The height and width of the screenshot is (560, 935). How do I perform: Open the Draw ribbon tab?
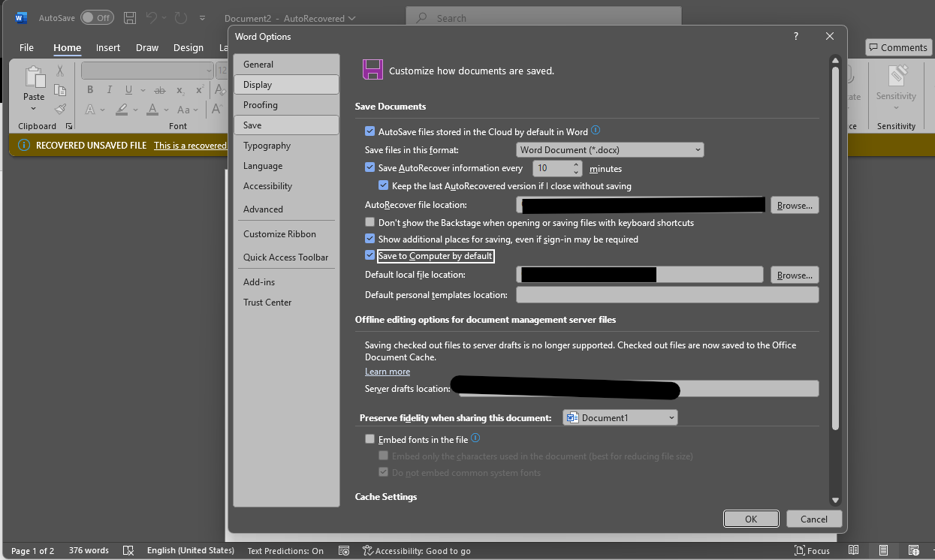click(147, 47)
